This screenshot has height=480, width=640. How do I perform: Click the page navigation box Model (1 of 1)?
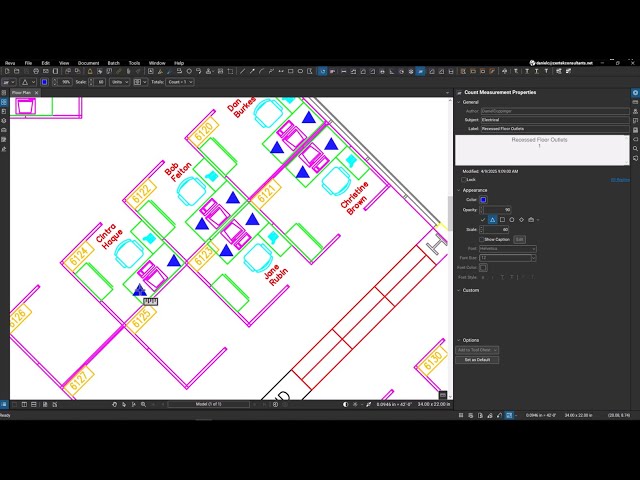click(208, 404)
